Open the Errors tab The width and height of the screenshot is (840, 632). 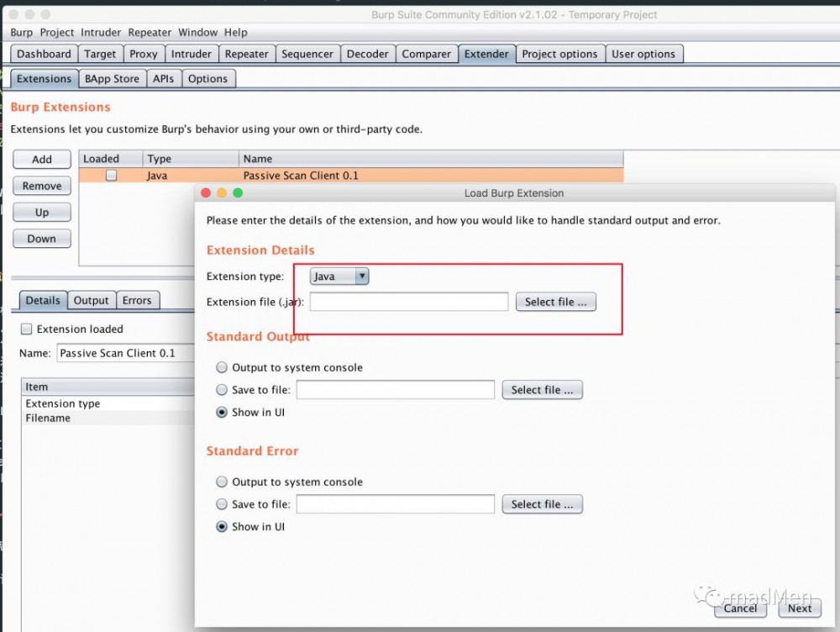point(137,300)
